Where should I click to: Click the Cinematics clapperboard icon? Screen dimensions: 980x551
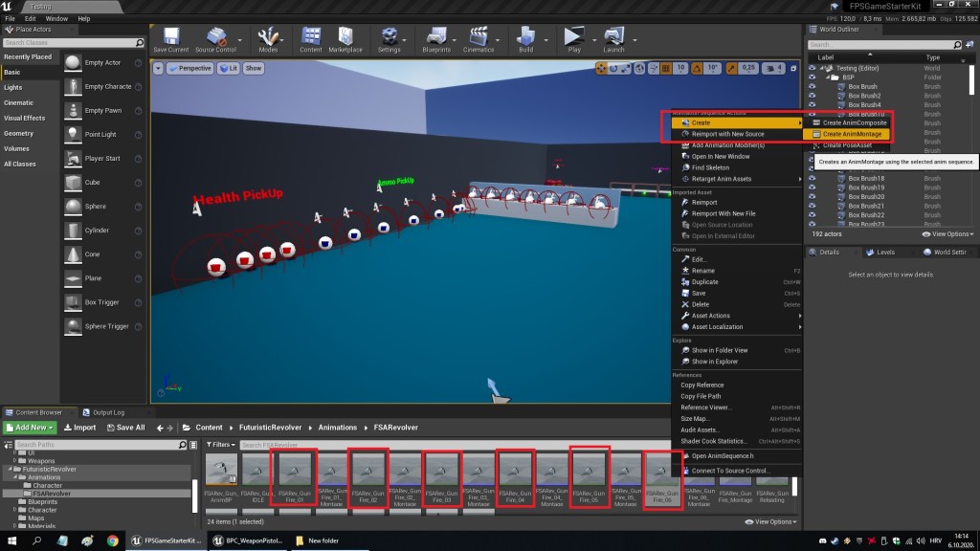pos(477,37)
